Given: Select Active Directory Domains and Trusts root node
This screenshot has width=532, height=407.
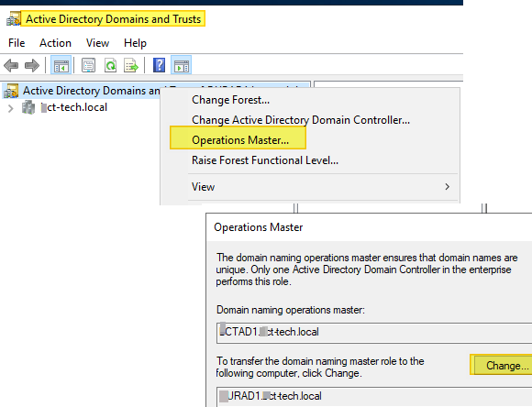Looking at the screenshot, I should click(x=91, y=91).
